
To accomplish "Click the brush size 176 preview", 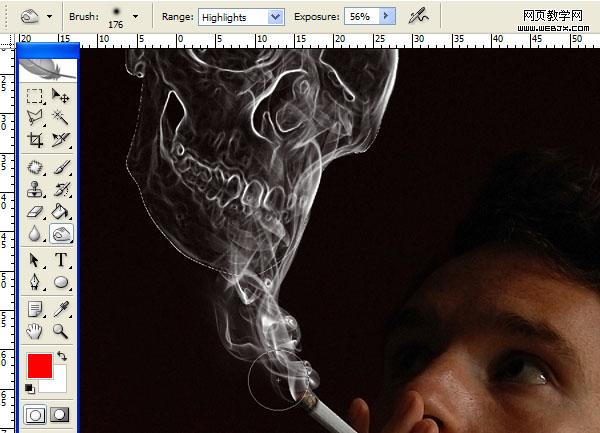I will (116, 18).
